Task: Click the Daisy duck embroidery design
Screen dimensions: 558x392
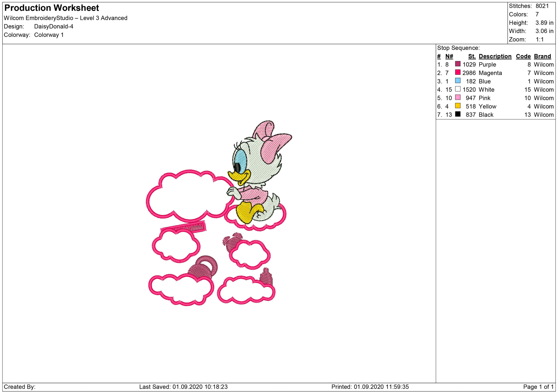Action: (x=258, y=170)
